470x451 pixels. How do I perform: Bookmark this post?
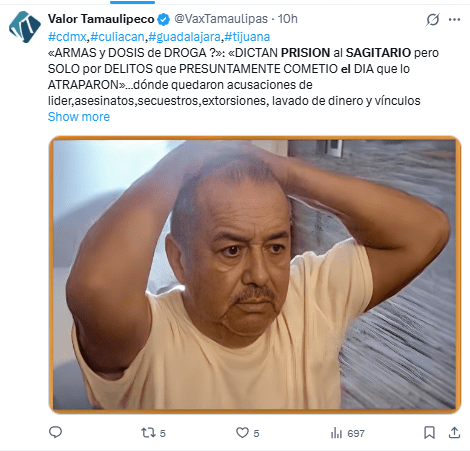(x=429, y=433)
